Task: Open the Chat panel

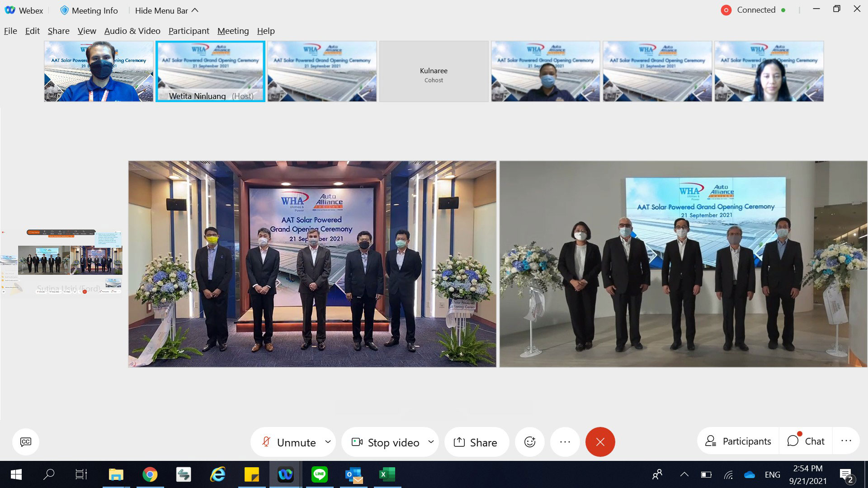Action: click(x=806, y=441)
